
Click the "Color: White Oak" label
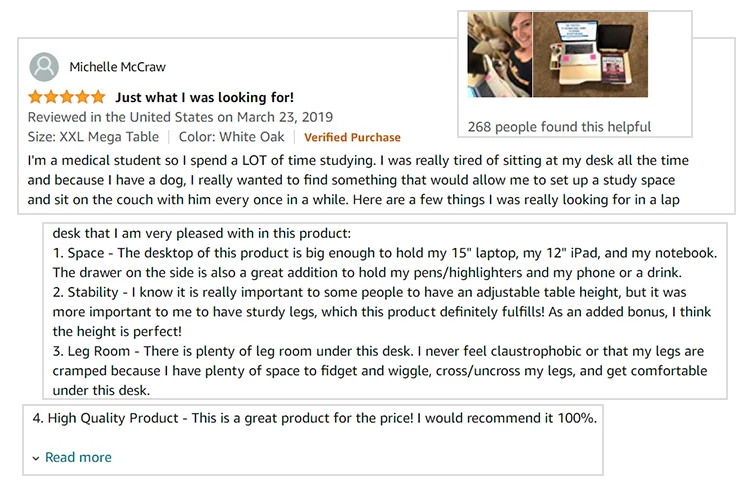(232, 137)
